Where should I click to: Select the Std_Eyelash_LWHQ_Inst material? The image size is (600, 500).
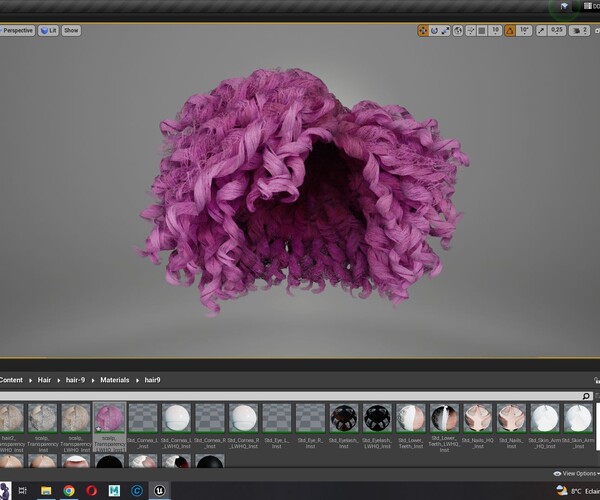pos(377,426)
